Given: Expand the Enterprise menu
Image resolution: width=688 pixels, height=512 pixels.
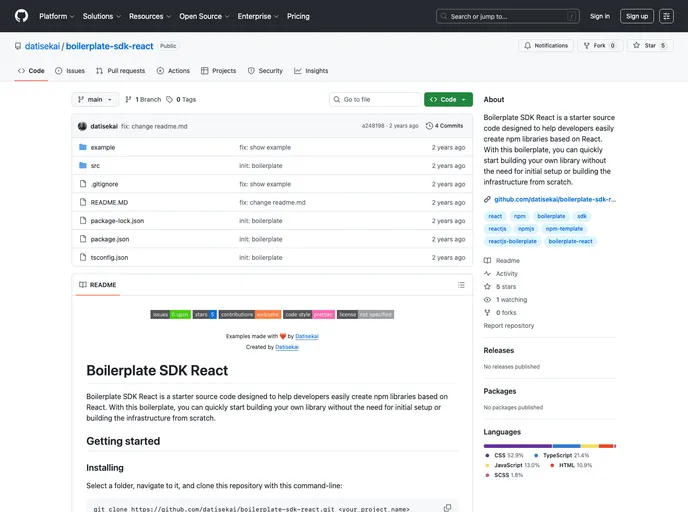Looking at the screenshot, I should (x=258, y=16).
